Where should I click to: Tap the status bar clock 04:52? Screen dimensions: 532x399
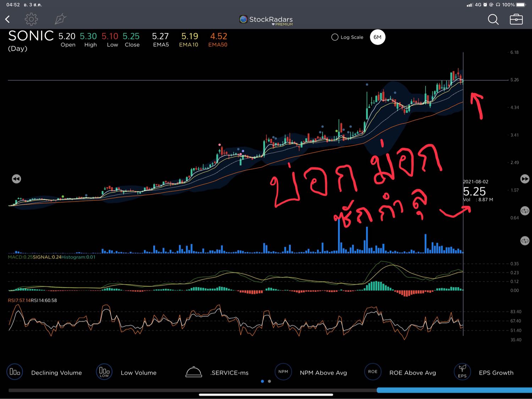[13, 5]
